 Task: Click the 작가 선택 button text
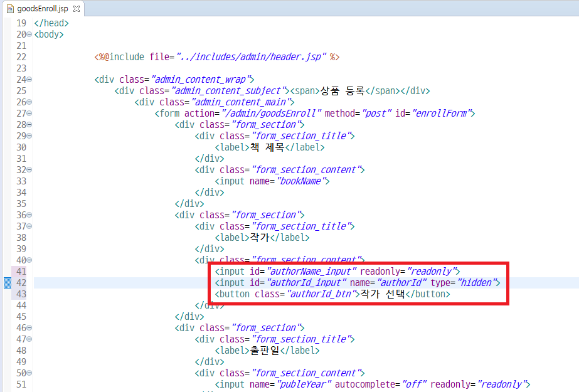click(383, 294)
